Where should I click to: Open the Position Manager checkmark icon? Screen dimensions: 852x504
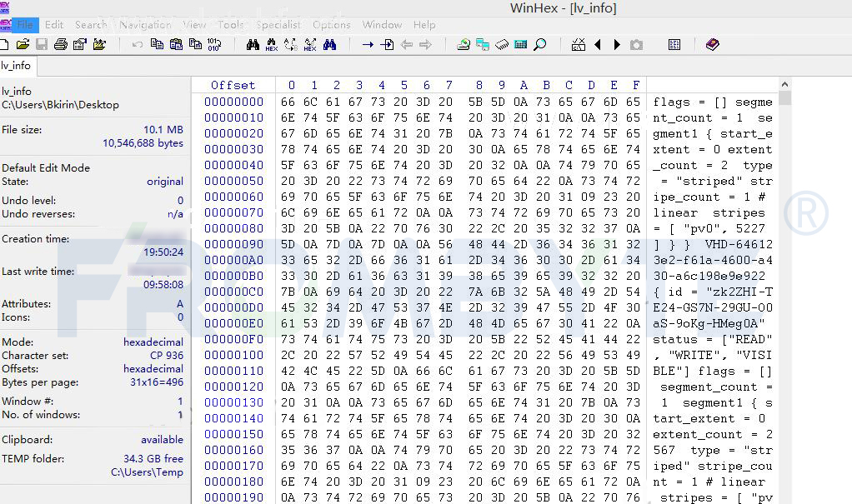579,44
